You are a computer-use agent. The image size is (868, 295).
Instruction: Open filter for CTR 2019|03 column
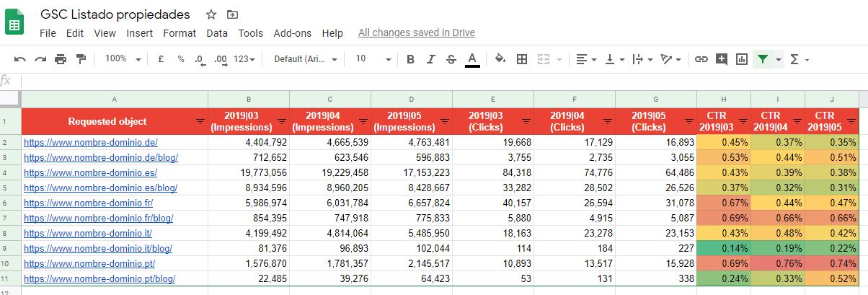(x=743, y=122)
